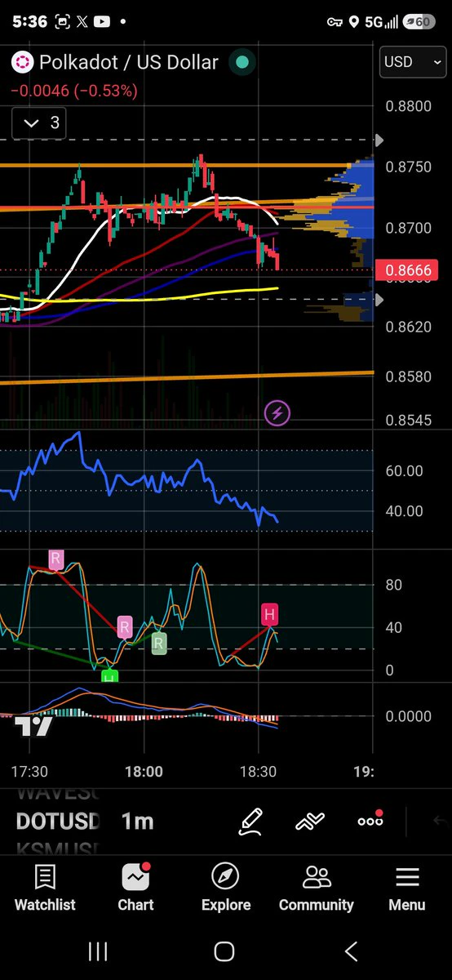Tap the 17:30 time axis label
452x980 pixels.
[29, 772]
